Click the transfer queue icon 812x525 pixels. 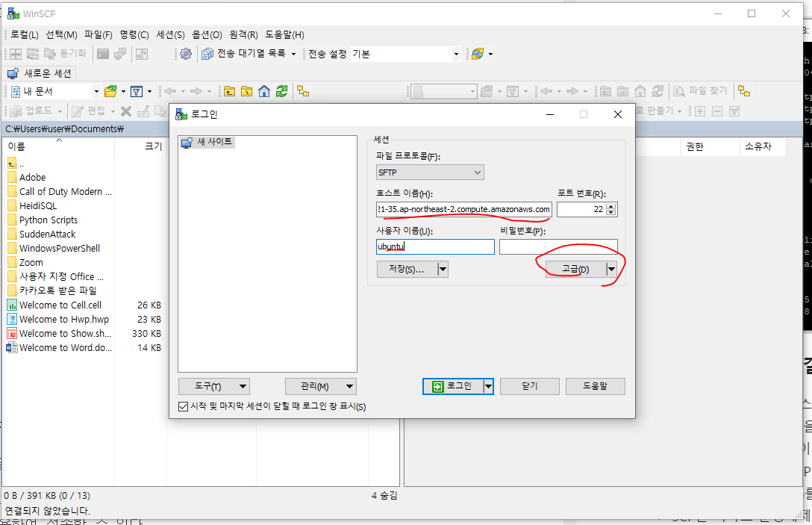point(207,54)
